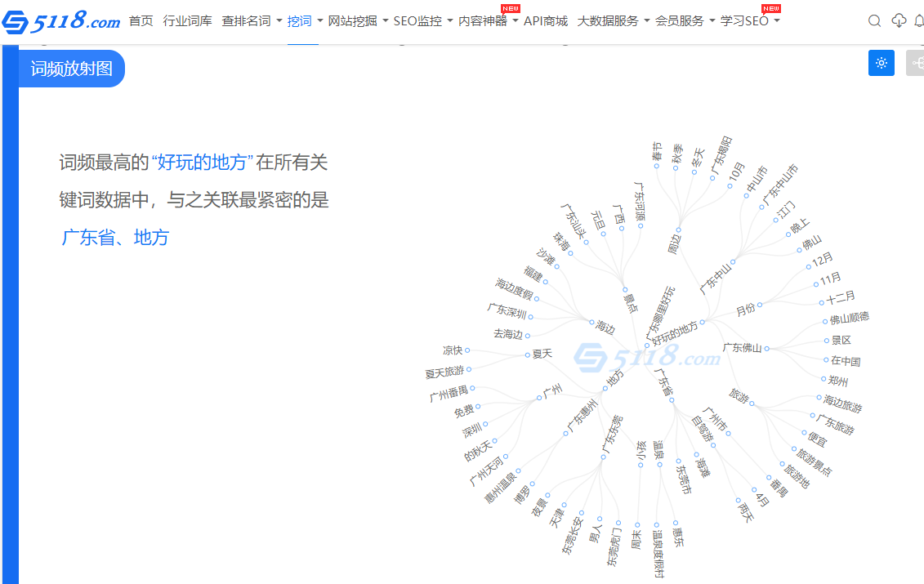The width and height of the screenshot is (924, 584).
Task: Click the 东莞虎门 leaf node
Action: (x=613, y=547)
